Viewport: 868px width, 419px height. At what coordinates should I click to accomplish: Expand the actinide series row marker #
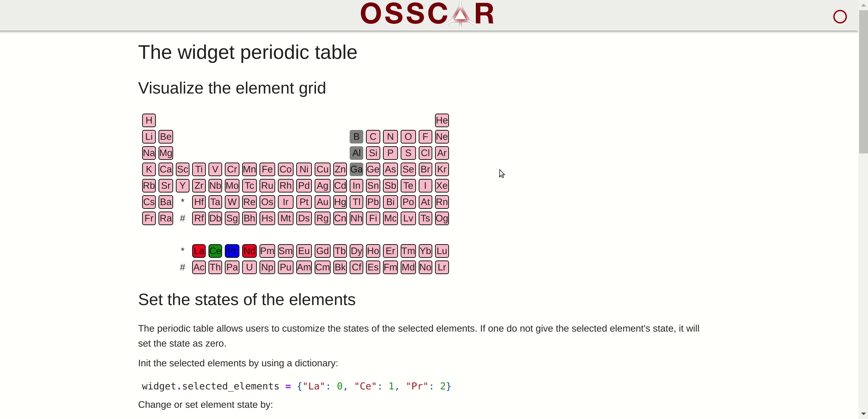point(183,267)
